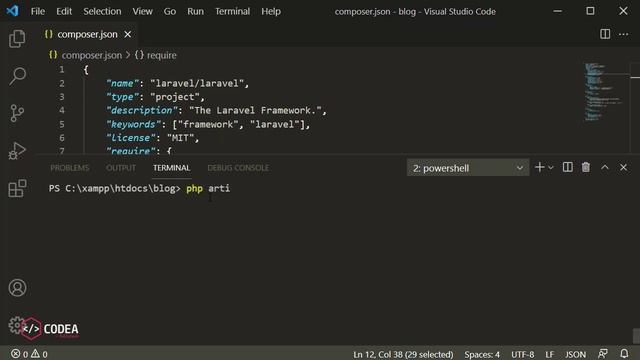Select the TERMINAL panel tab
640x360 pixels.
(x=171, y=168)
